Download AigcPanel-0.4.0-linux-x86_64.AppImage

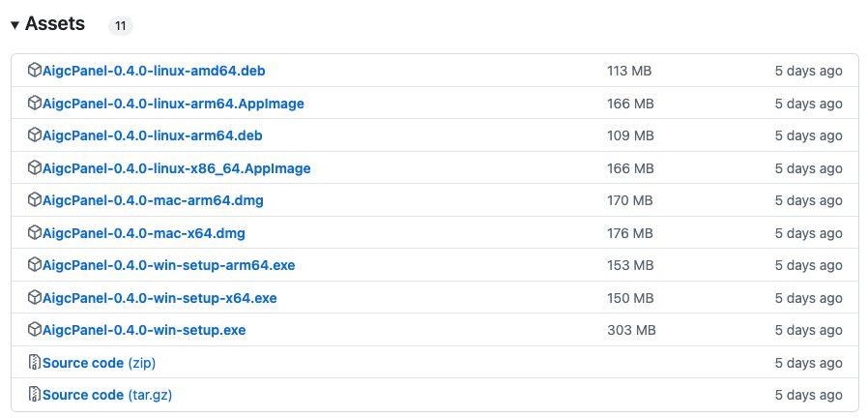point(177,168)
